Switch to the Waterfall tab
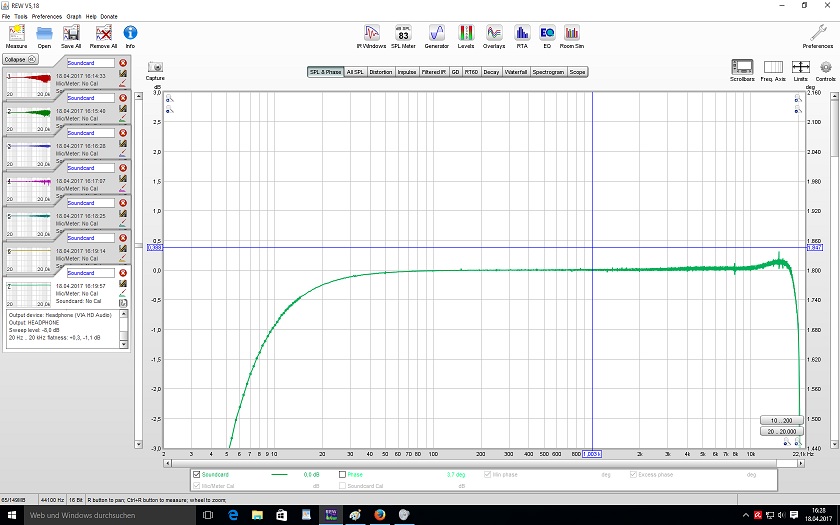 point(515,72)
